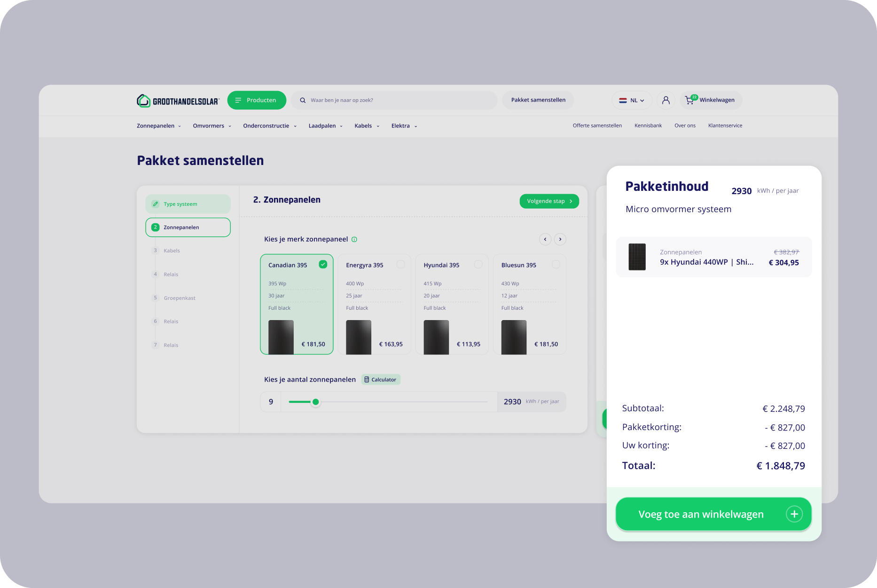Click the Hyundai 395 price € 113,95
The height and width of the screenshot is (588, 877).
coord(469,345)
